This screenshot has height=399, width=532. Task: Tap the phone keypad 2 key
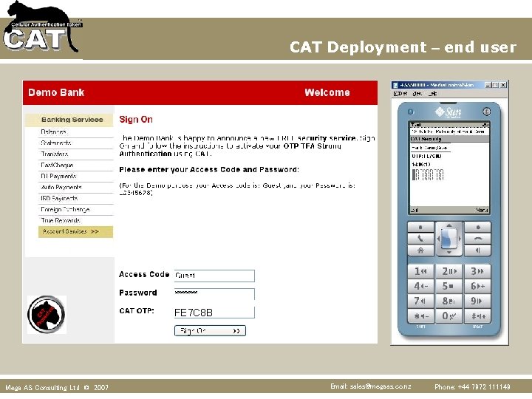[x=449, y=271]
